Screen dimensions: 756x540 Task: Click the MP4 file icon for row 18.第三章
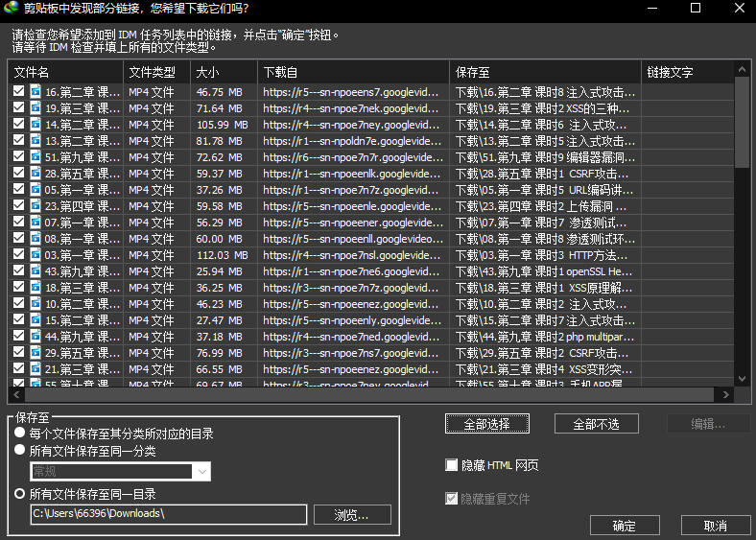coord(35,288)
